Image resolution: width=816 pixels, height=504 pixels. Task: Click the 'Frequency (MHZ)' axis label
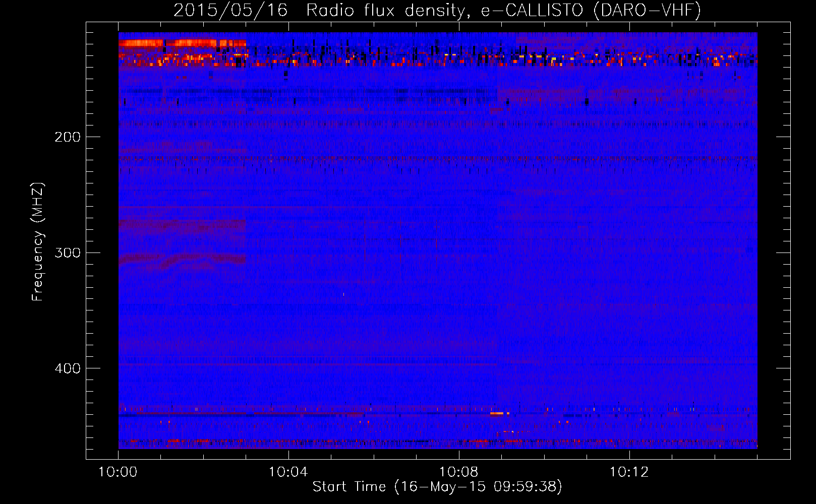38,242
